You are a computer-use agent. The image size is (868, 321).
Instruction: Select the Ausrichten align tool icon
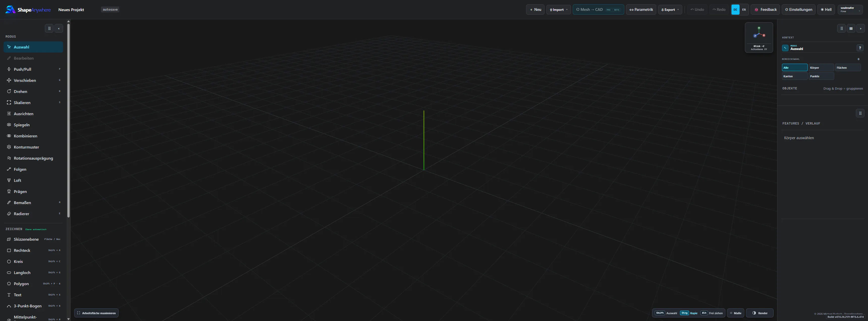(9, 114)
